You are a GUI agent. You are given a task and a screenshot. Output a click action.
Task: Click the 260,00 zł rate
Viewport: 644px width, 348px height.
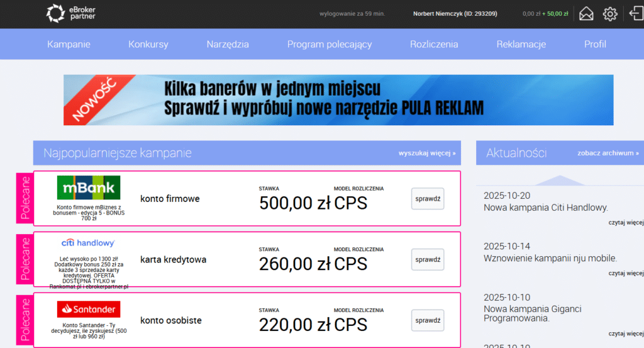(294, 264)
